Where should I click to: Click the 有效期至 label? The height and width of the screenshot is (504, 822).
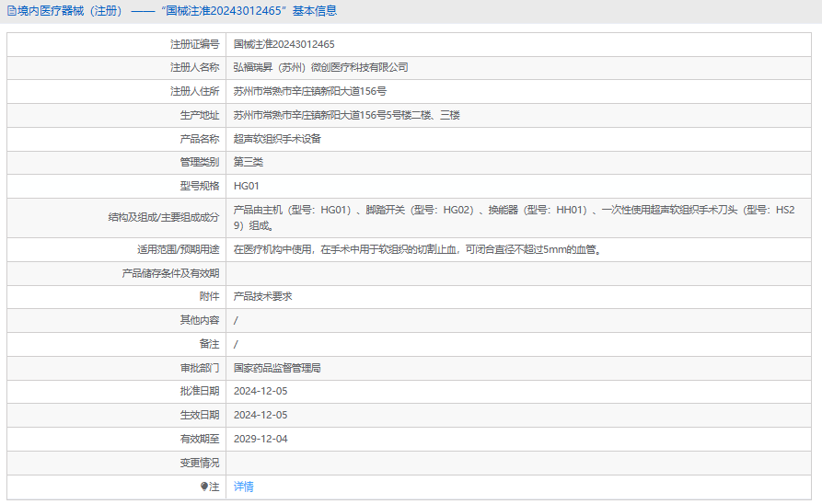tap(199, 439)
